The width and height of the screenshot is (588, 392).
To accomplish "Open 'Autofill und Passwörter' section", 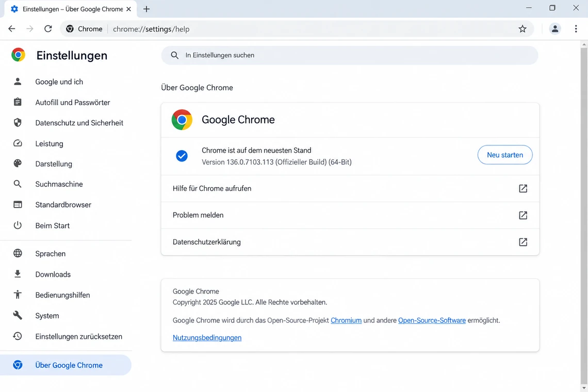I will coord(66,103).
